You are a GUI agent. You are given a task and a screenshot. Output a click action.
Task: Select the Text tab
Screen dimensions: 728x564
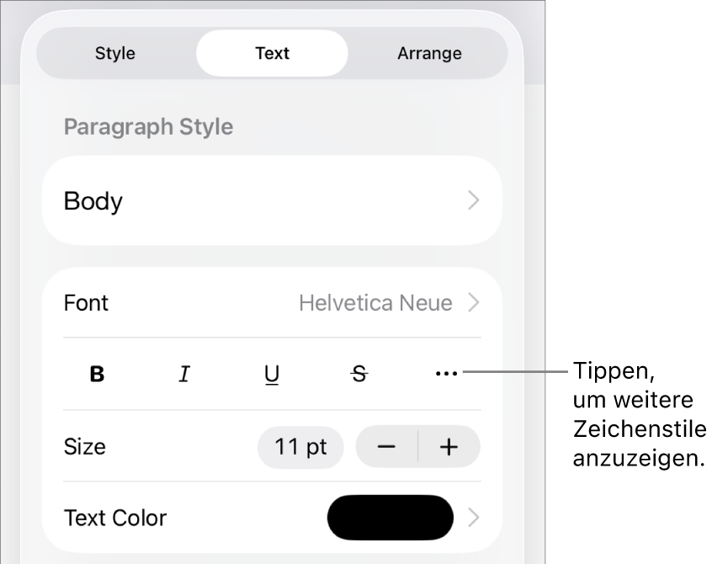coord(272,54)
